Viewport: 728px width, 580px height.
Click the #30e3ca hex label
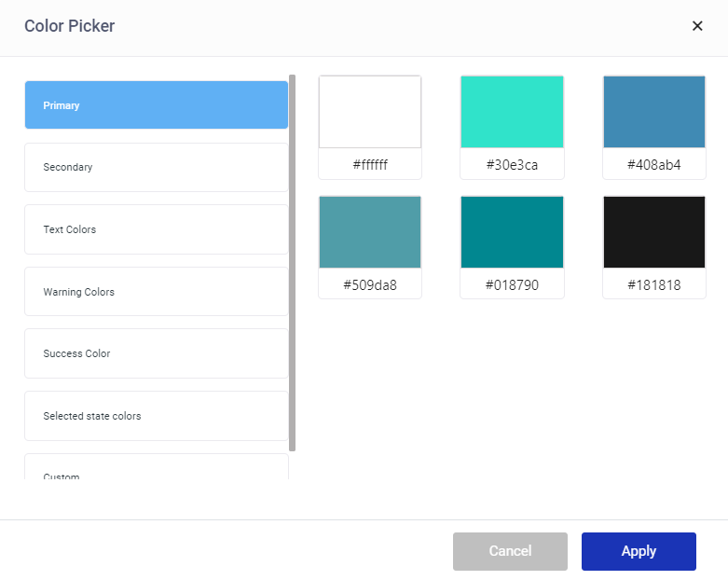click(x=512, y=165)
